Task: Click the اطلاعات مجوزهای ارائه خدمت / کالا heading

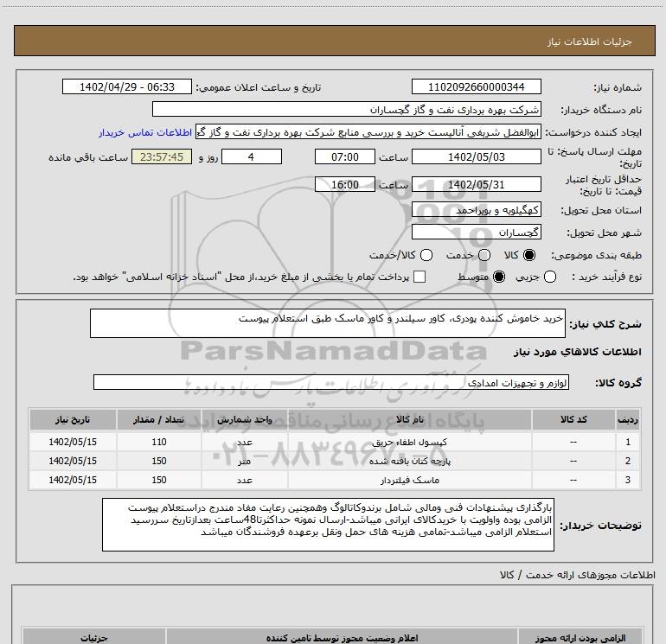Action: (x=577, y=575)
